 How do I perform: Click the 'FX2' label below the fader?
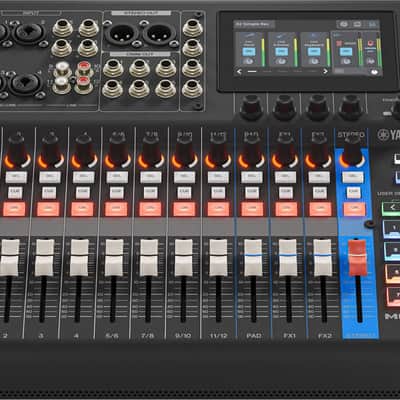click(x=325, y=336)
